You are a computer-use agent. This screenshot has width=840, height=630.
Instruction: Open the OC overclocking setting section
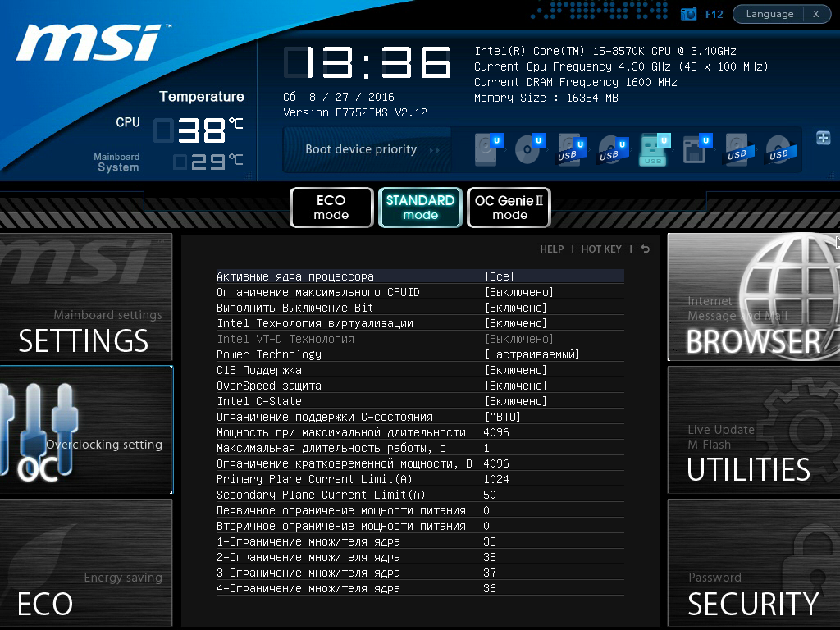pos(85,430)
